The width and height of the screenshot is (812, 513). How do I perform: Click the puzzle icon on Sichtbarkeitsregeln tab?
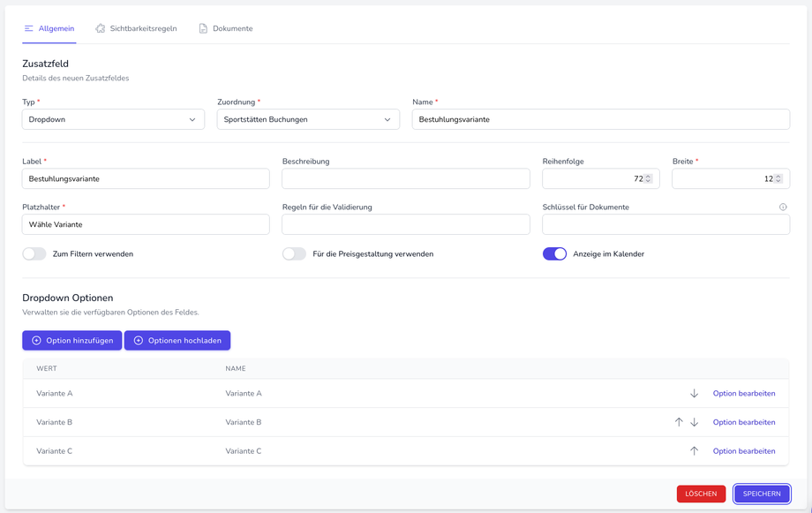coord(101,28)
